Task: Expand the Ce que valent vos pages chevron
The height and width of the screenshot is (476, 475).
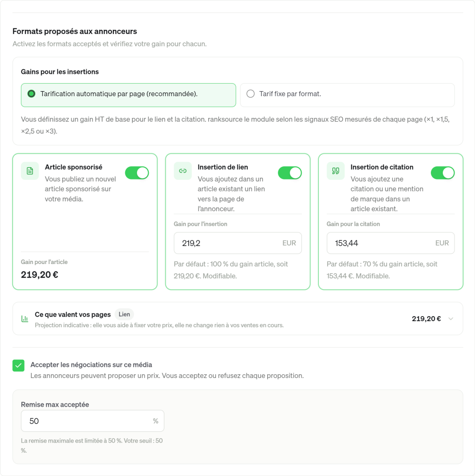Action: coord(451,319)
